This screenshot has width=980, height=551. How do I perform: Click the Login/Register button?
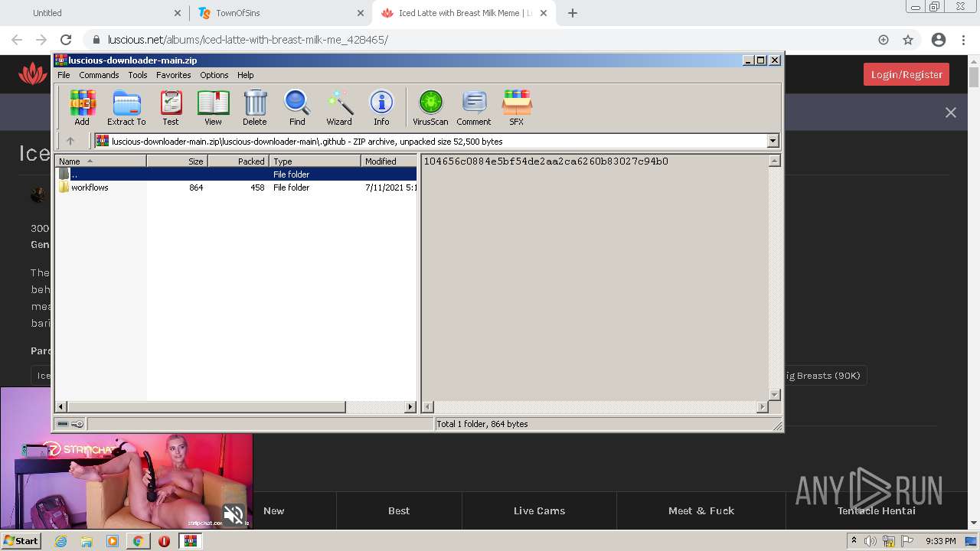click(906, 74)
